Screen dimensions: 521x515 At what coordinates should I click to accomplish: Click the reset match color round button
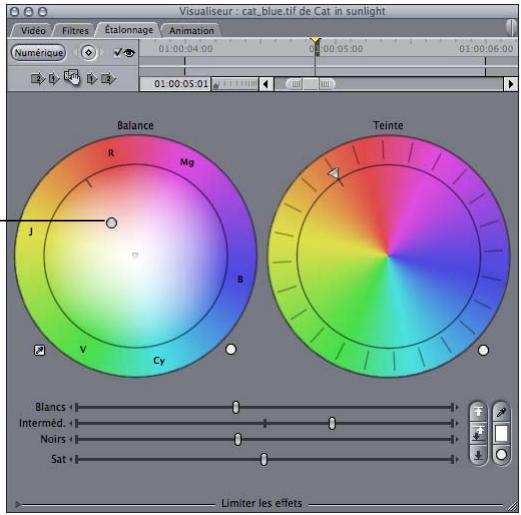tap(501, 455)
